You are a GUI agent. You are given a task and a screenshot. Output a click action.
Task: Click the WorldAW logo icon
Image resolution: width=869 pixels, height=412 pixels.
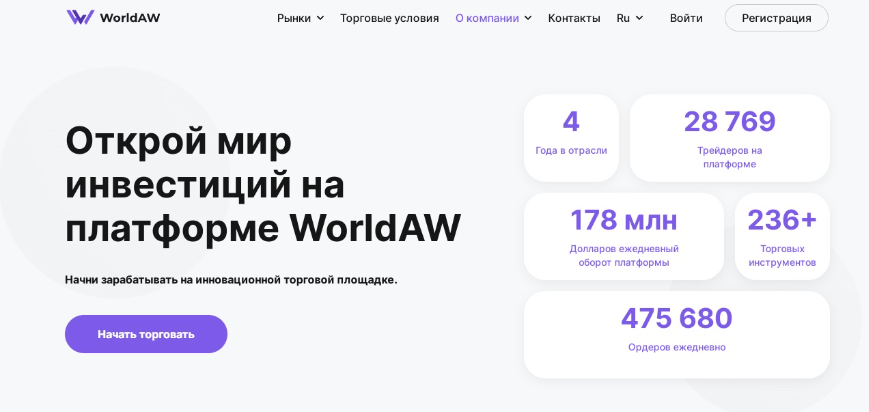pos(80,18)
